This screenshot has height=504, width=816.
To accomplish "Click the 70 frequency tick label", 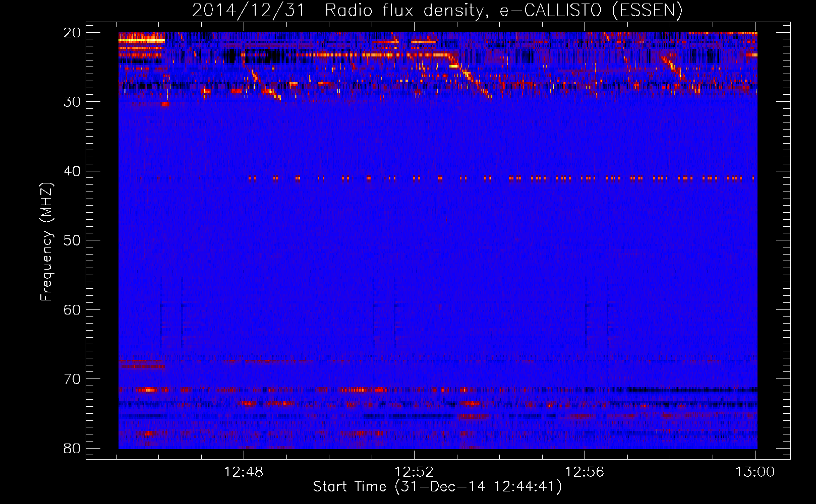I will point(73,379).
